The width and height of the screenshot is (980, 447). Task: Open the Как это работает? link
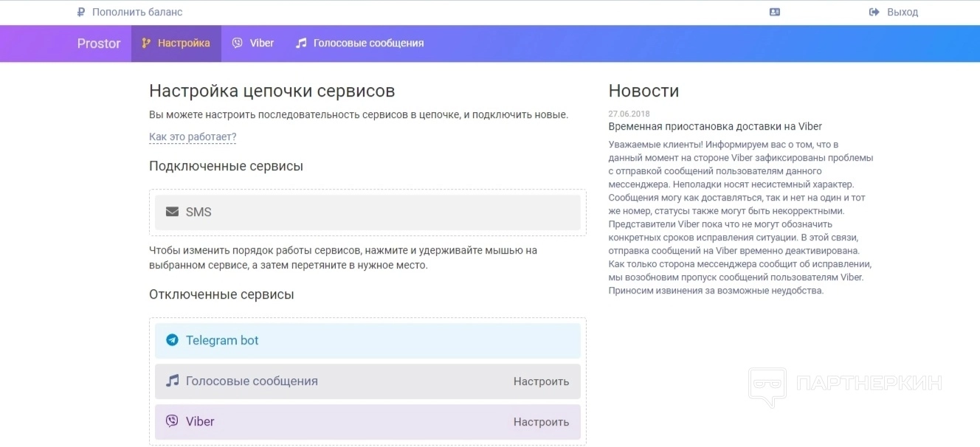tap(193, 137)
